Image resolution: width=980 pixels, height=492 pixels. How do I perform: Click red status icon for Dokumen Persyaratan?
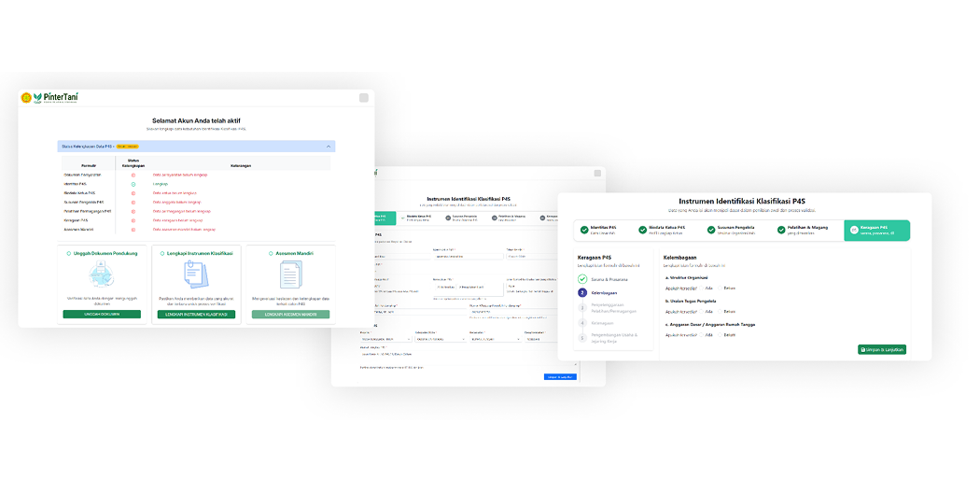[x=133, y=175]
